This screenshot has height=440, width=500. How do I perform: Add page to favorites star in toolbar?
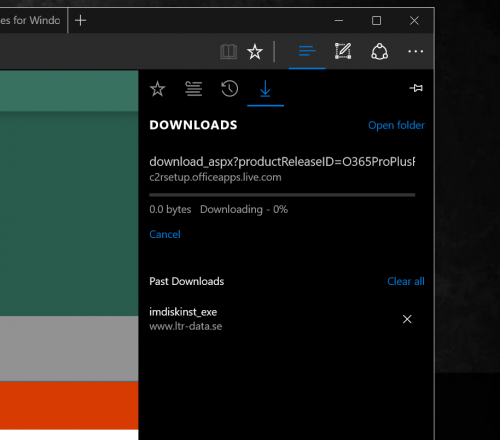[x=255, y=52]
